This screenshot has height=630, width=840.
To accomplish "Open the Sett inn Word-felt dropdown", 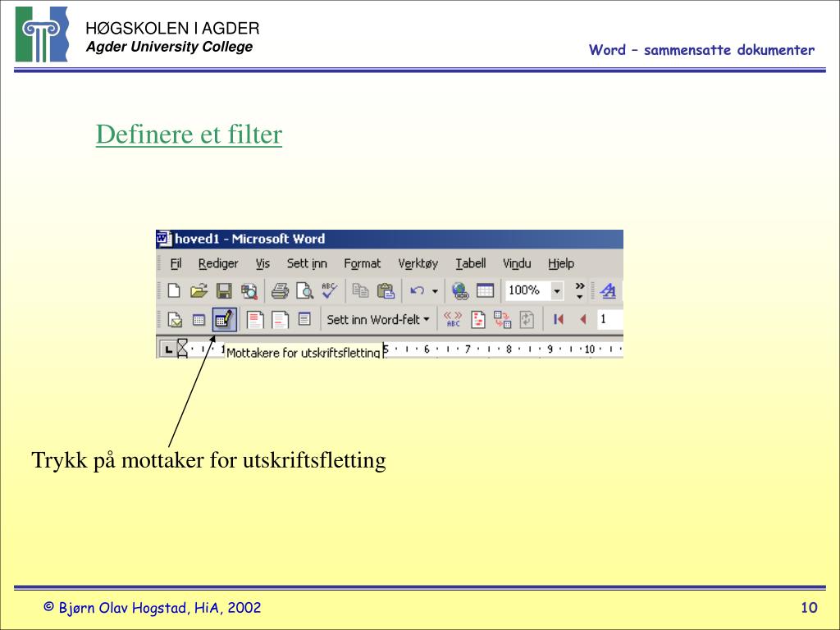I will (x=378, y=320).
